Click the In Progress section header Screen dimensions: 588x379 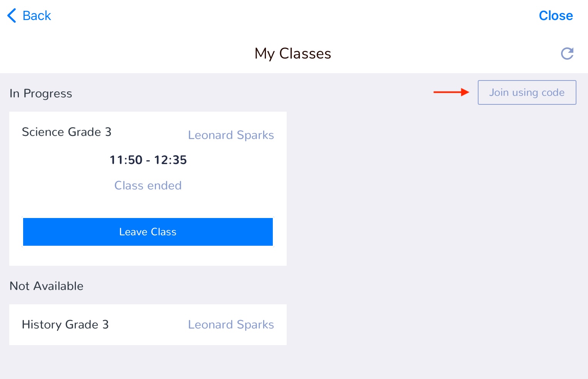click(41, 94)
